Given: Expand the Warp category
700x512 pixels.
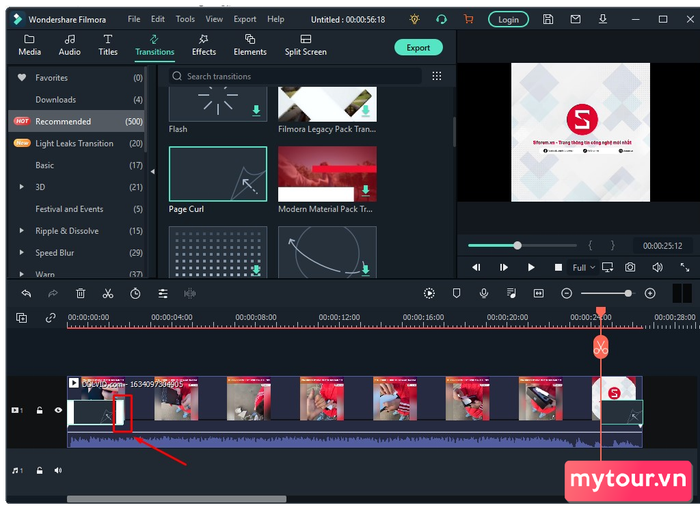Looking at the screenshot, I should (21, 274).
